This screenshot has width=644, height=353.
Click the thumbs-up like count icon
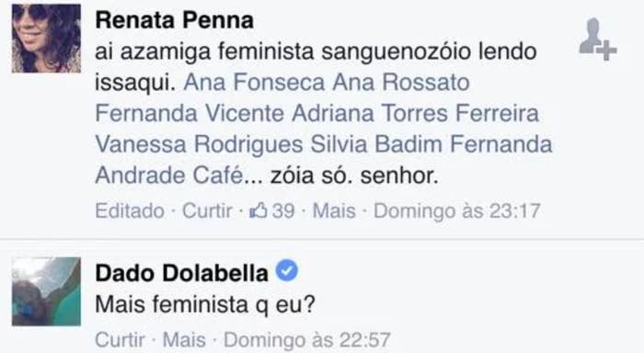(259, 211)
